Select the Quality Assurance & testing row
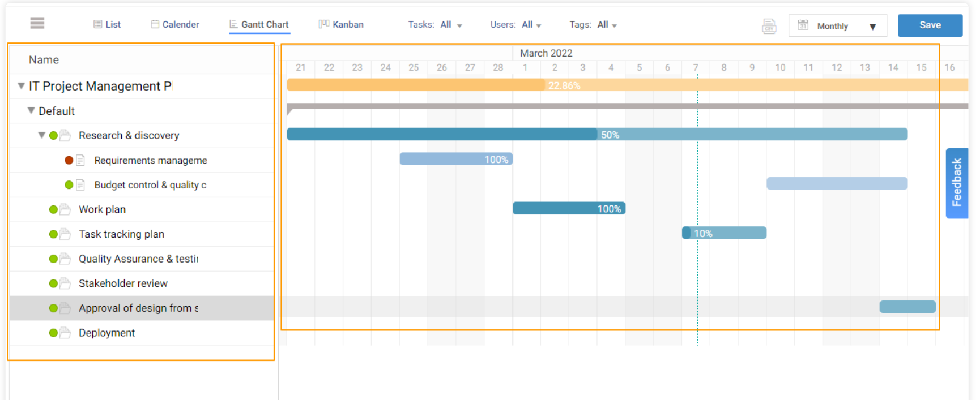Image resolution: width=980 pixels, height=400 pixels. (142, 259)
